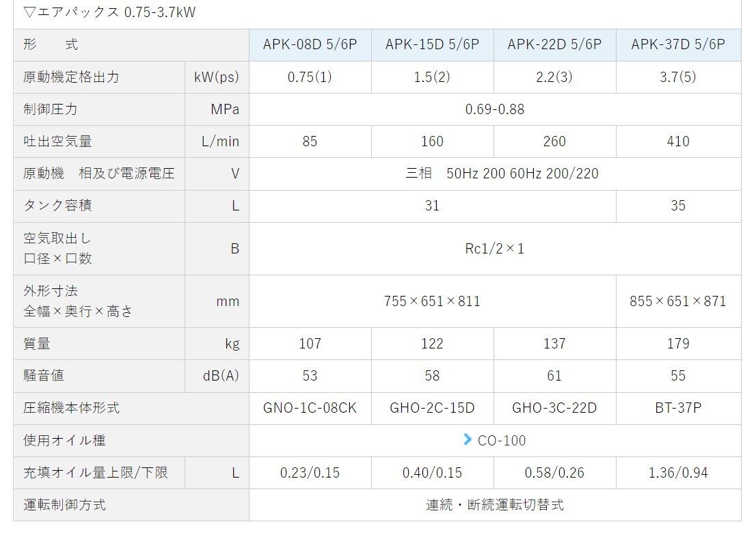Click the 連続・断続運転切替式 control method cell
756x535 pixels.
pyautogui.click(x=494, y=505)
